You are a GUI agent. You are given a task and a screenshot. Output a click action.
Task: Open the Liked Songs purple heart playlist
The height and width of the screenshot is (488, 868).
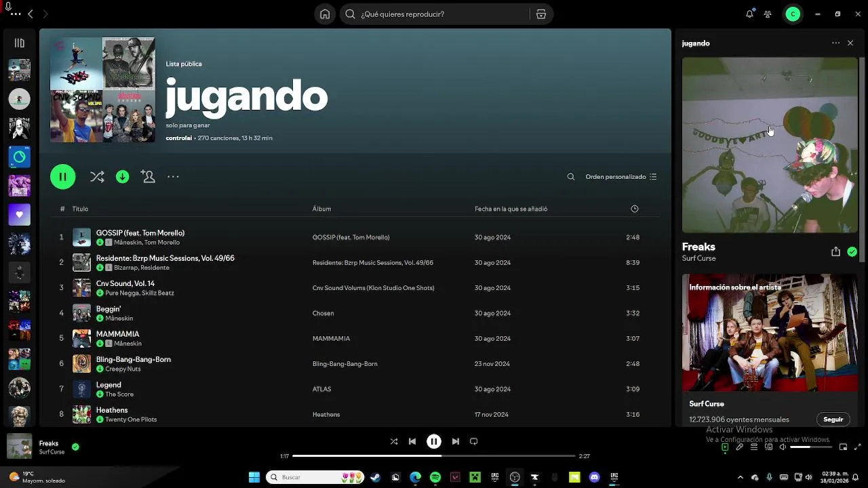(19, 215)
